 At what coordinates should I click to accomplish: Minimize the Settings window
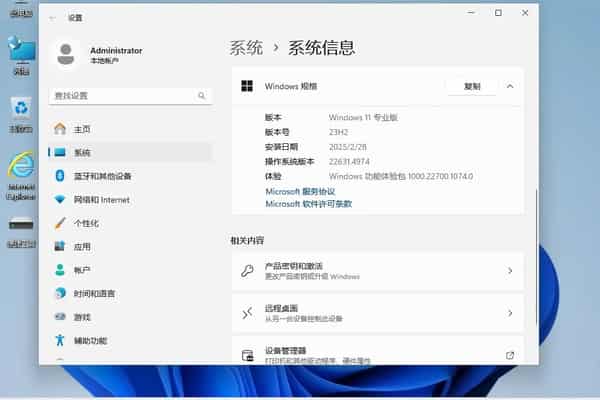tap(471, 13)
